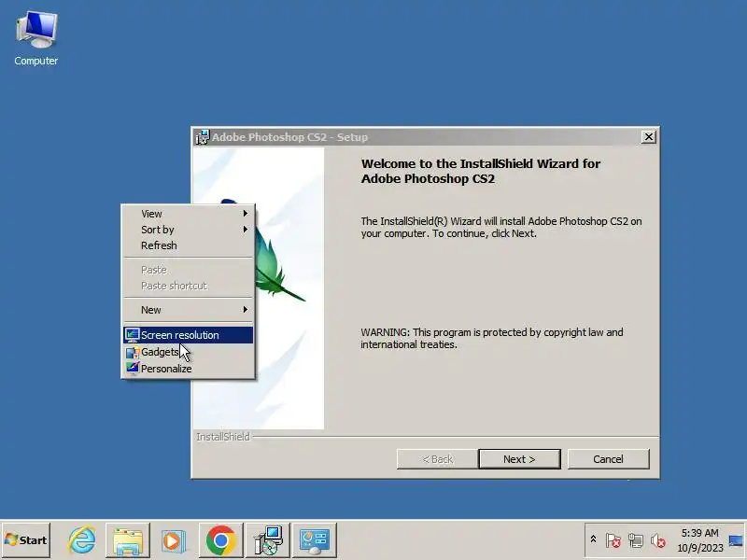This screenshot has height=560, width=747.
Task: Click the Show desktop button
Action: point(736,540)
